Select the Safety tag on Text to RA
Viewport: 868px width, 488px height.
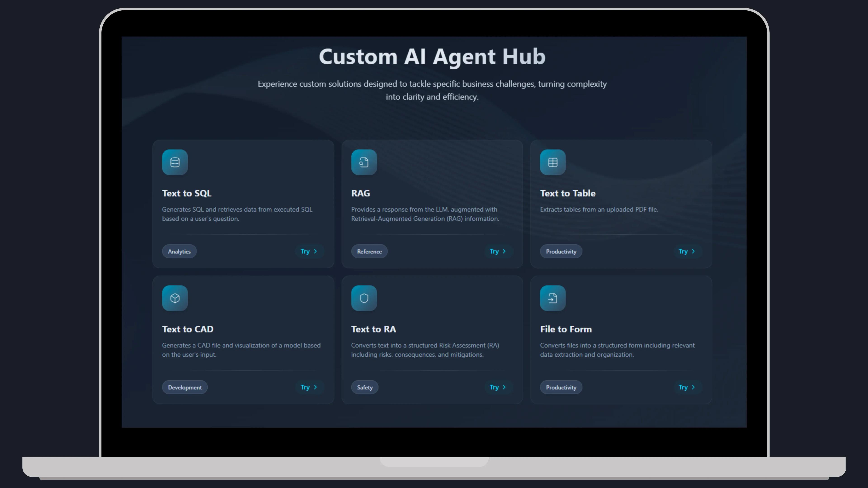[364, 387]
